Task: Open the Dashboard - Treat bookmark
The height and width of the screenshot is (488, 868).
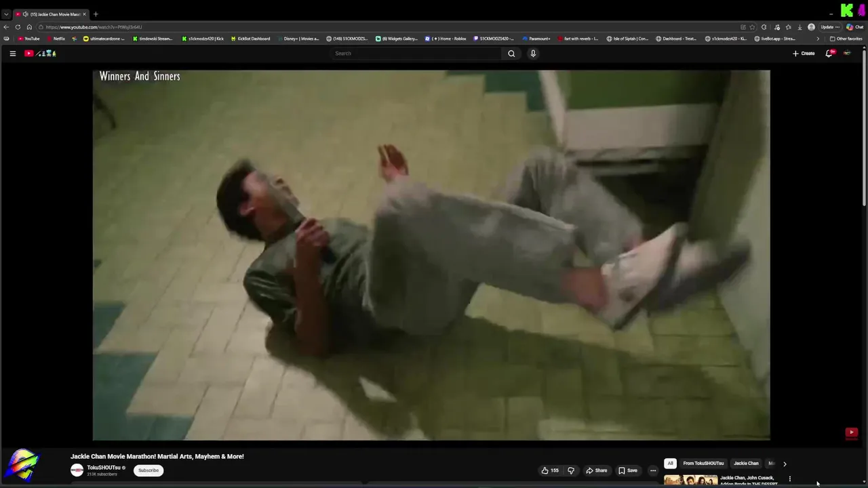Action: tap(676, 39)
